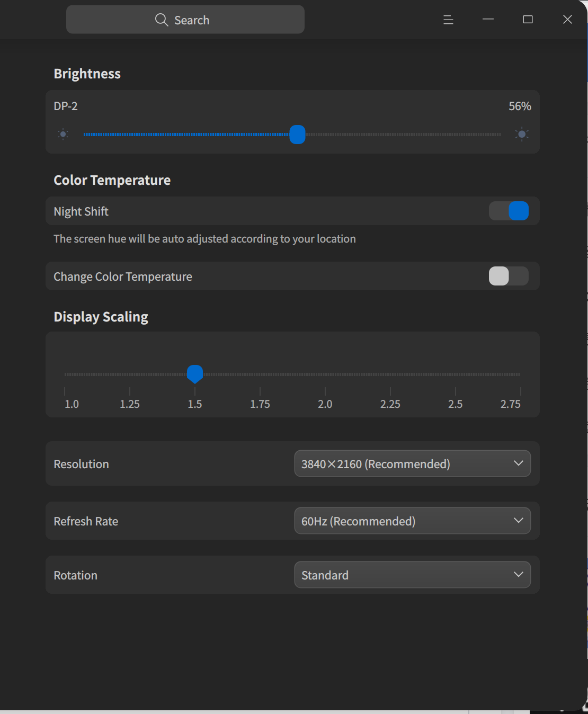Click the Change Color Temperature label

click(x=123, y=277)
